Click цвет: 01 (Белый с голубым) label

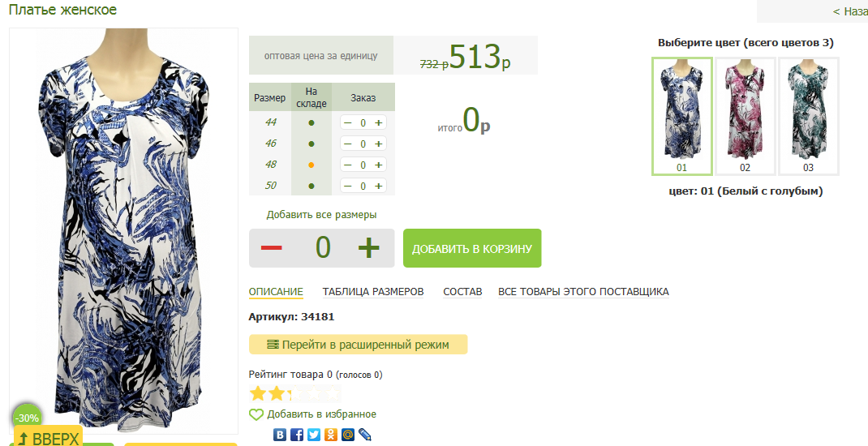[x=746, y=191]
